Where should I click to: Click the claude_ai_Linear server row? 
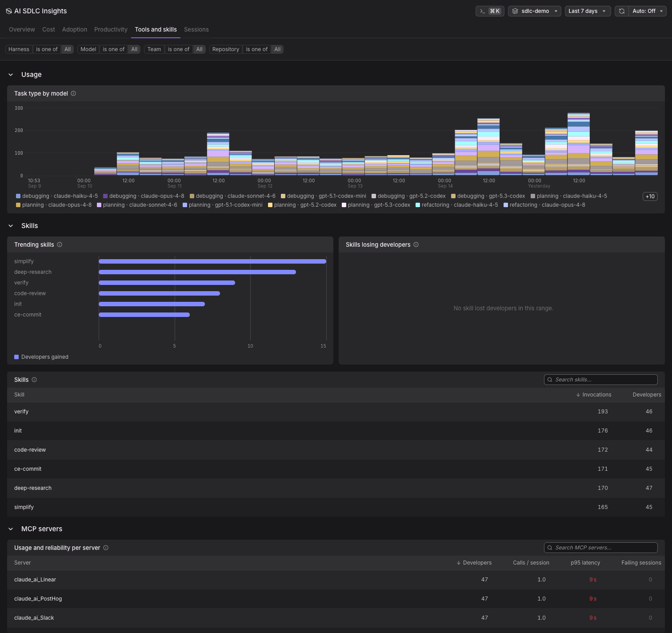click(x=336, y=580)
